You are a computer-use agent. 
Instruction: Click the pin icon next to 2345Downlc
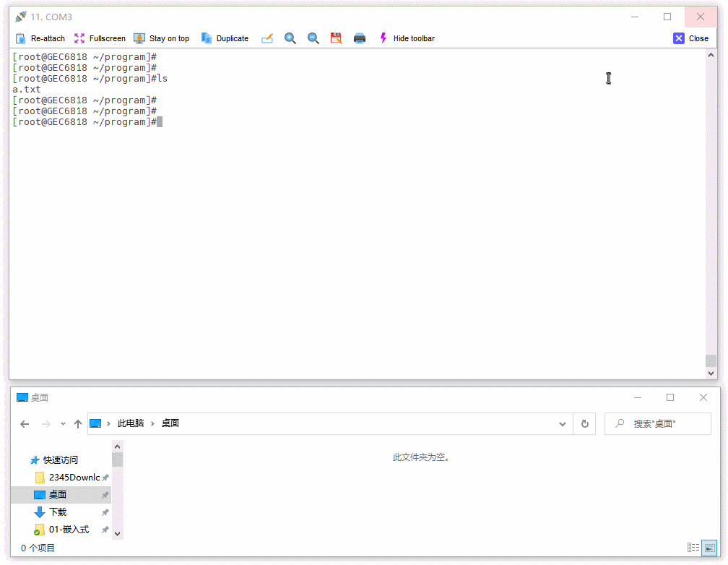[105, 477]
